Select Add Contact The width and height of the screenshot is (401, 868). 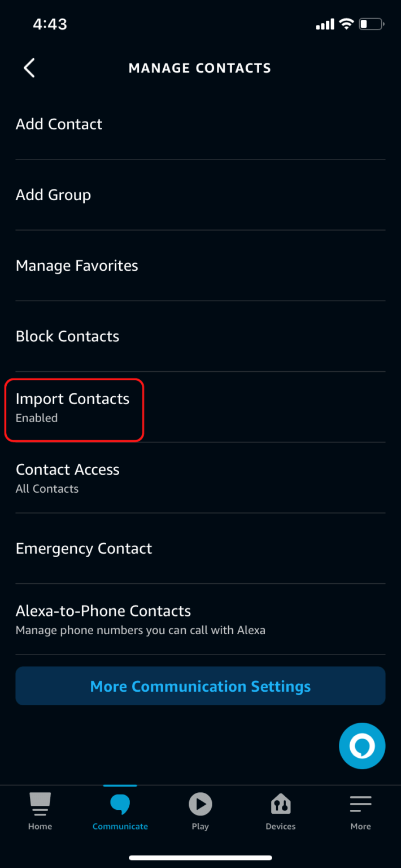click(59, 124)
